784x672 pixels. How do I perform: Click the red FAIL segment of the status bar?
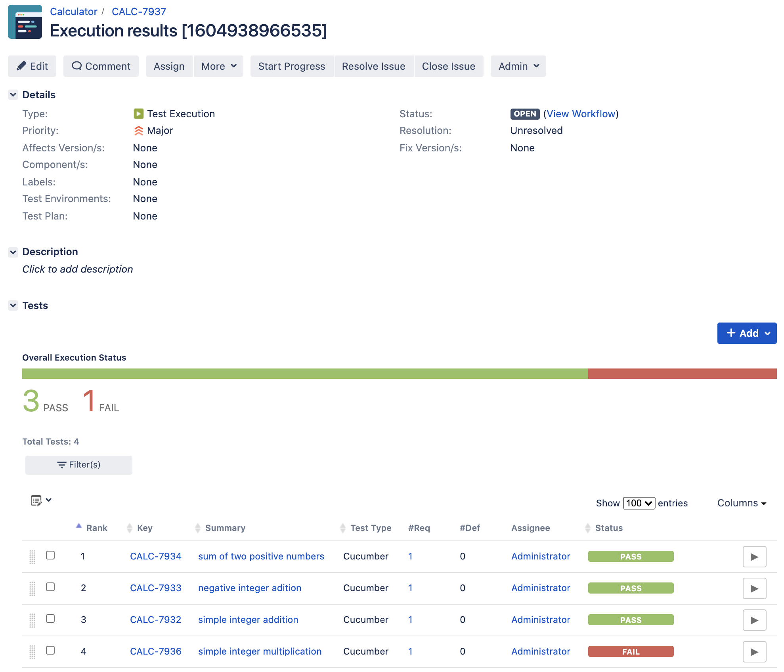pyautogui.click(x=683, y=374)
